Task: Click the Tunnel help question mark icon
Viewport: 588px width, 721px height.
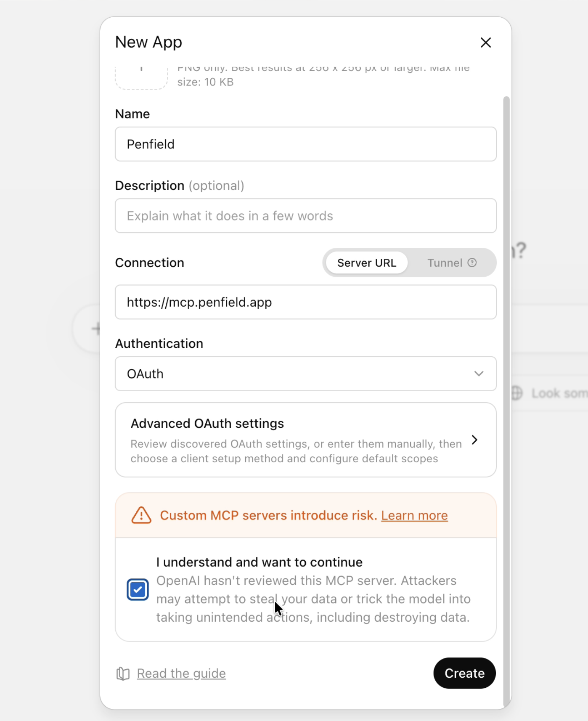Action: coord(472,263)
